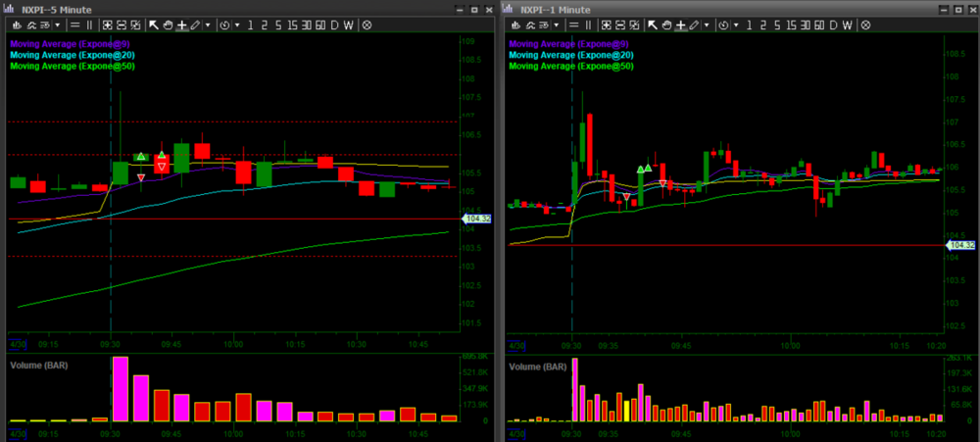Click the first grid layout icon in 5 Minute toolbar
The height and width of the screenshot is (442, 980).
107,25
